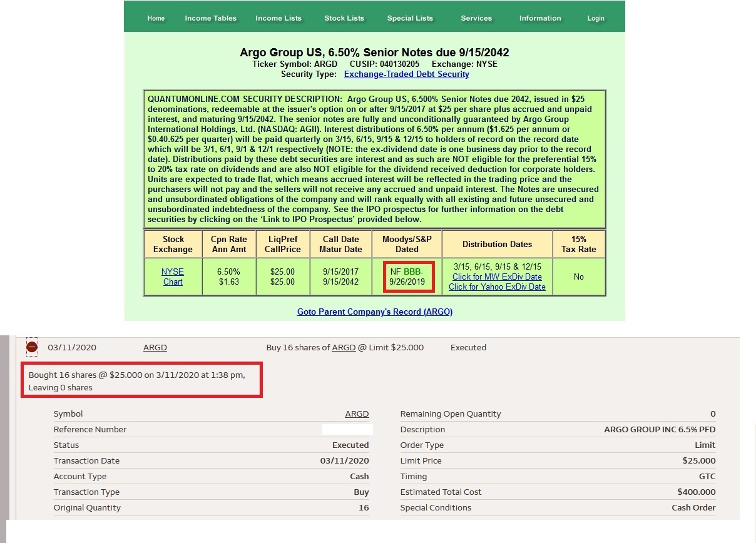Select the Transaction Date 03/11/2020 value

click(344, 460)
